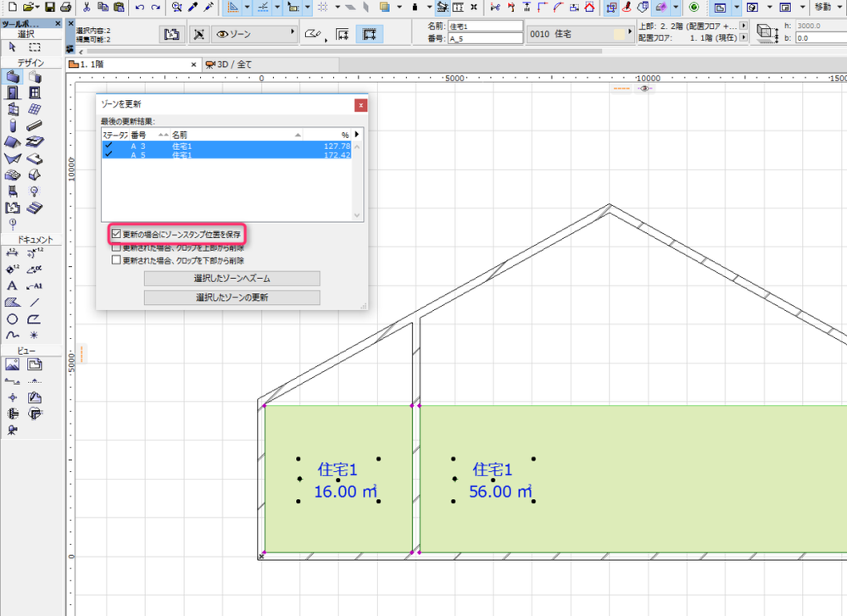Click the 選択したゾーンの更新 button
This screenshot has height=616, width=847.
231,297
